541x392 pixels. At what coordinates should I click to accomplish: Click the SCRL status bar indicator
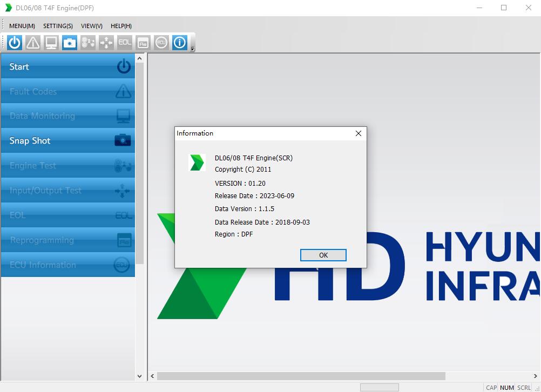[524, 388]
